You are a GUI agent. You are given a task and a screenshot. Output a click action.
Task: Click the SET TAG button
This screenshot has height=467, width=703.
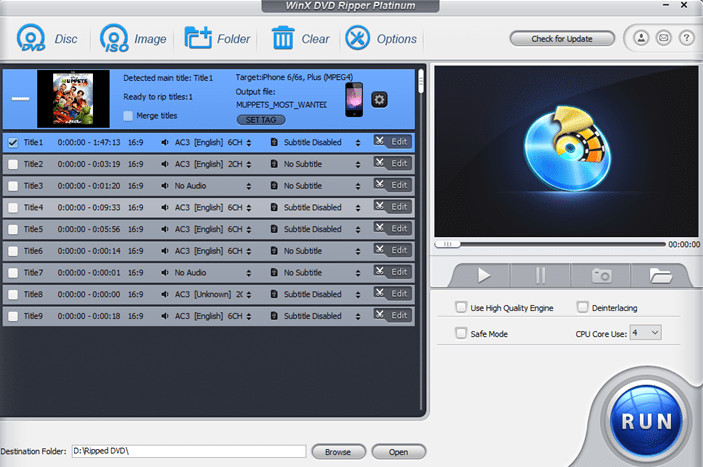[261, 120]
